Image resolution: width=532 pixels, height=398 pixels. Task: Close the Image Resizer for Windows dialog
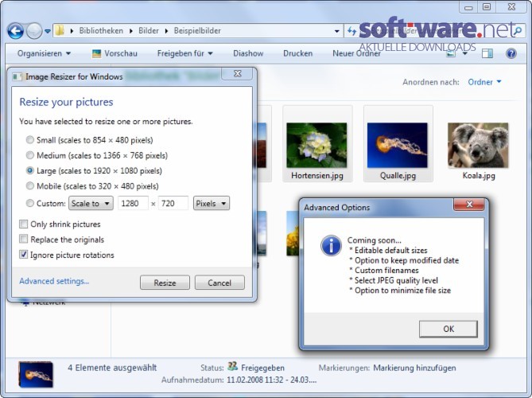(x=238, y=74)
